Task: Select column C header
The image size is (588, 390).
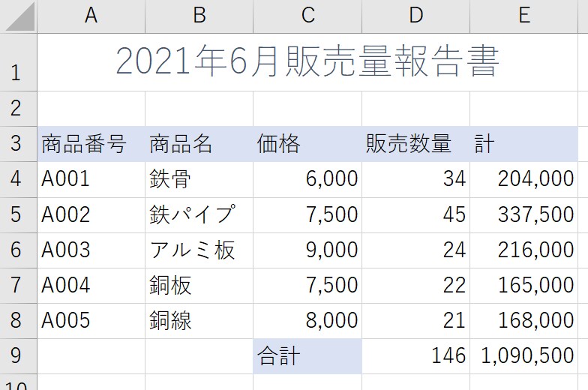Action: pyautogui.click(x=307, y=16)
